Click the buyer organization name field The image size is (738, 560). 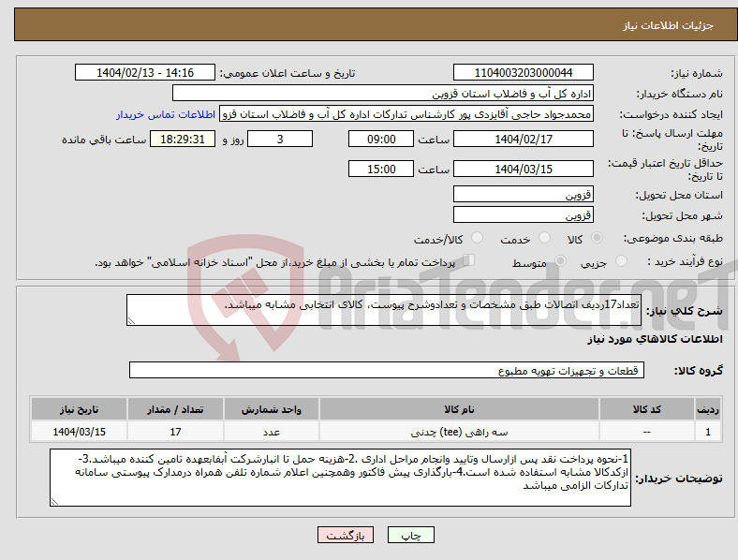[x=383, y=93]
